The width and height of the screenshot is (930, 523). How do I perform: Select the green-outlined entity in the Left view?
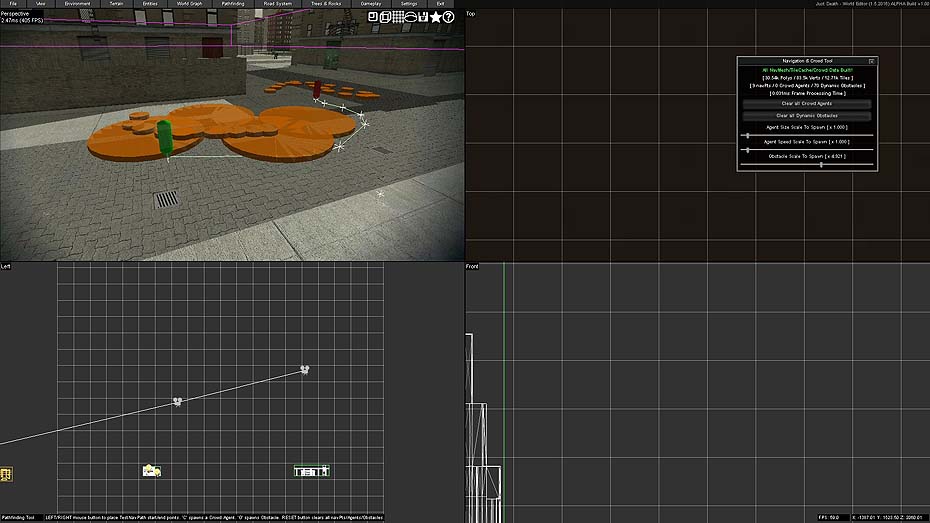pyautogui.click(x=312, y=470)
